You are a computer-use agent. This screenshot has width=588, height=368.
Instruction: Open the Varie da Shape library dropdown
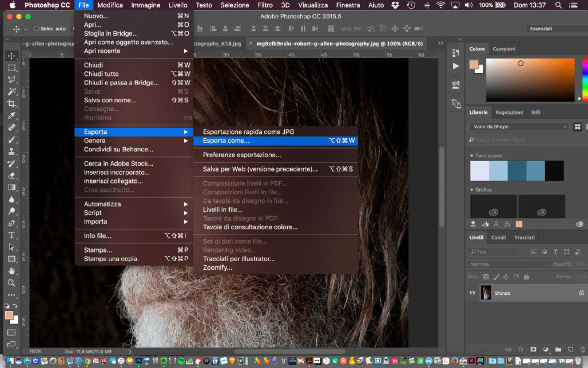coord(519,127)
